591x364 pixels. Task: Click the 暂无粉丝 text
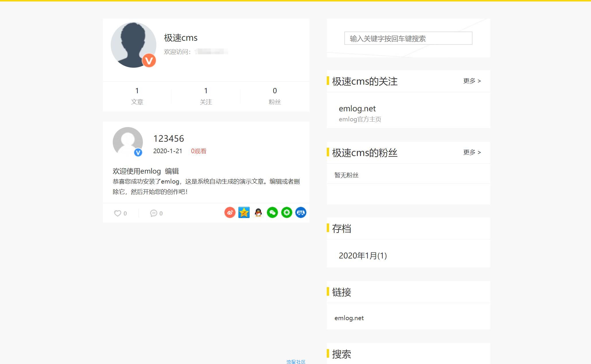tap(347, 175)
